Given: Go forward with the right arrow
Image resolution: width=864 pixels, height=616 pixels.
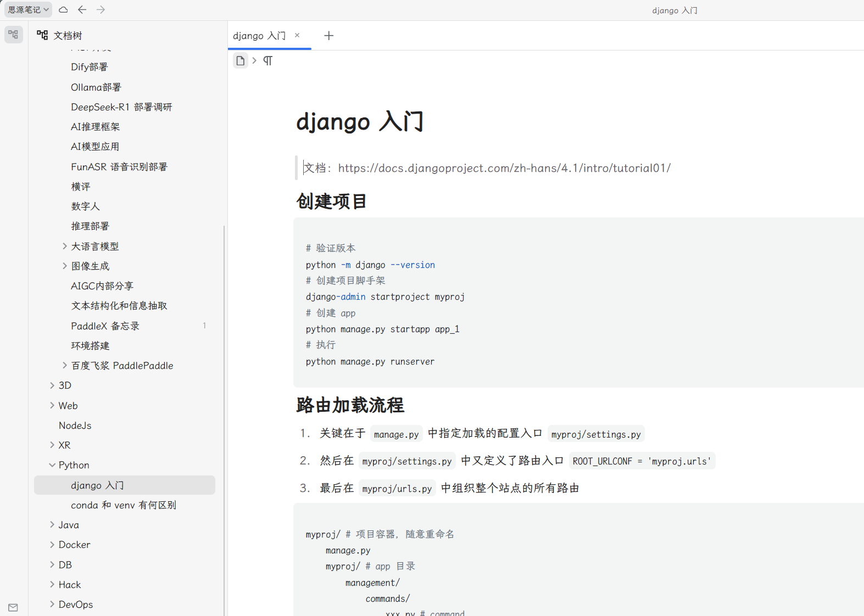Looking at the screenshot, I should (x=101, y=10).
